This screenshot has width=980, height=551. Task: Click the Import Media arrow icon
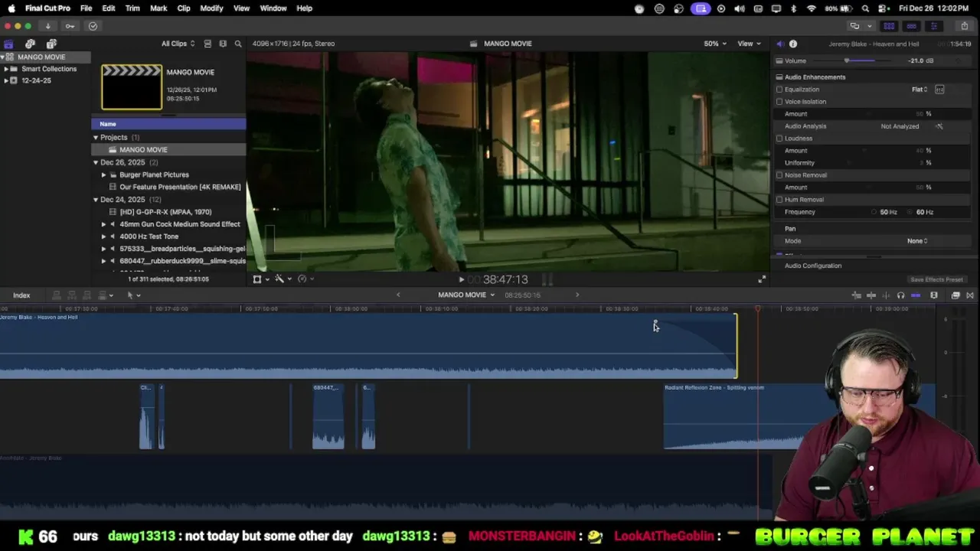(x=47, y=26)
